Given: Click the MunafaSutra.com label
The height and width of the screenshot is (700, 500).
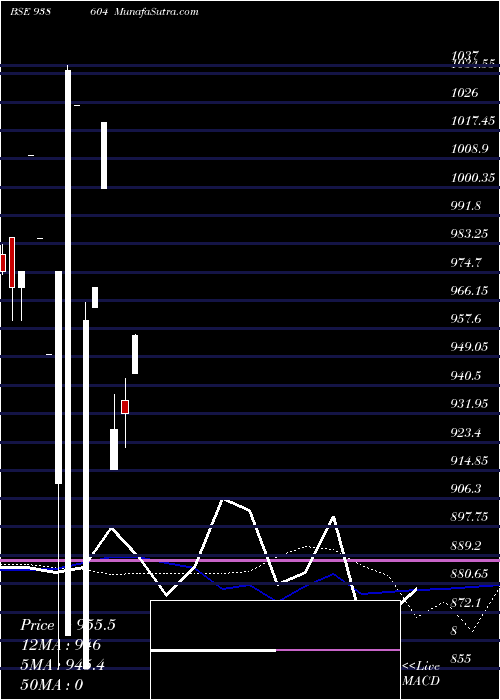Looking at the screenshot, I should (x=156, y=12).
